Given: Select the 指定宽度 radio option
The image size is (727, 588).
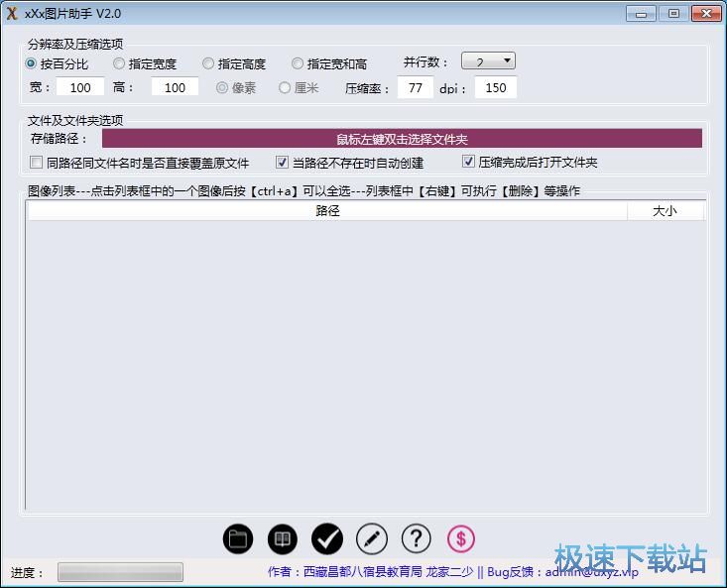Looking at the screenshot, I should (x=119, y=63).
